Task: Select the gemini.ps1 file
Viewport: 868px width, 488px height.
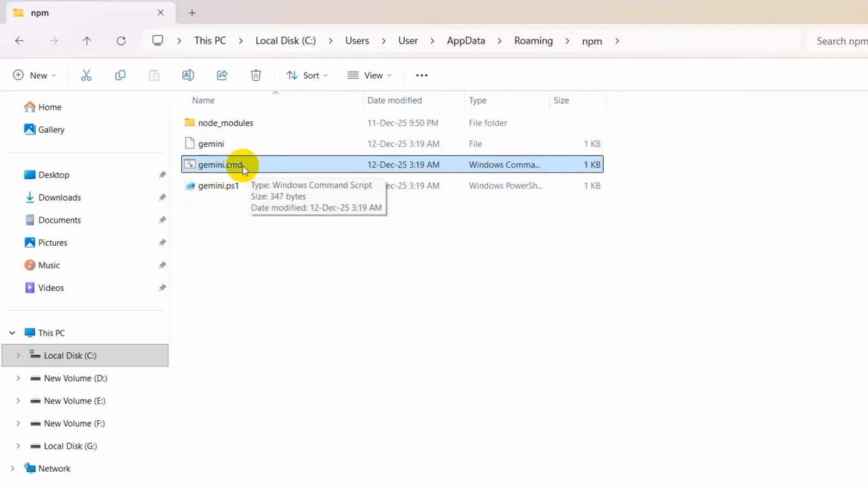Action: coord(392,185)
